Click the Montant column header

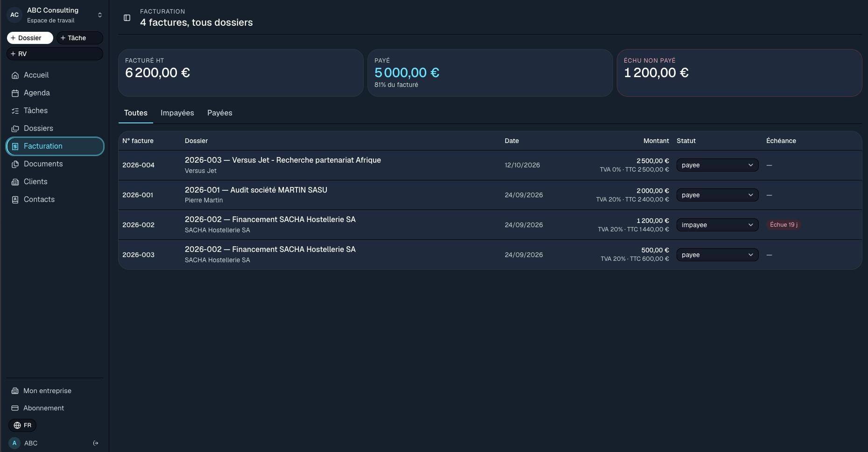click(656, 141)
